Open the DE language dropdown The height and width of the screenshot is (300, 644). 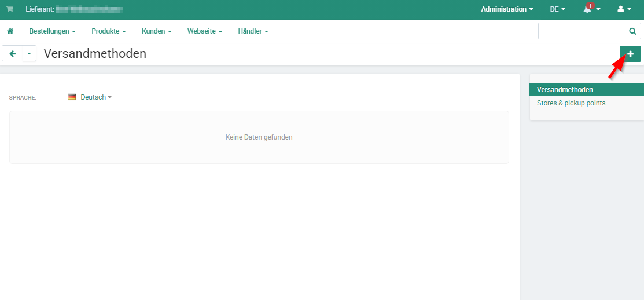tap(557, 9)
